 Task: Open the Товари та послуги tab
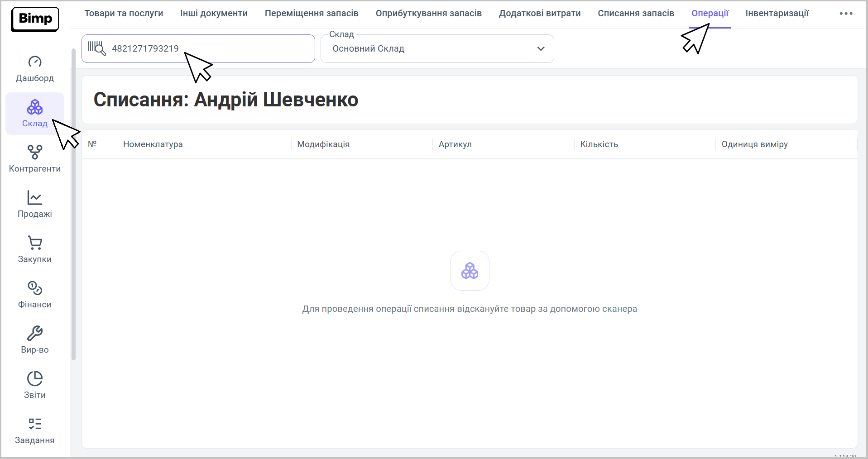pos(124,14)
